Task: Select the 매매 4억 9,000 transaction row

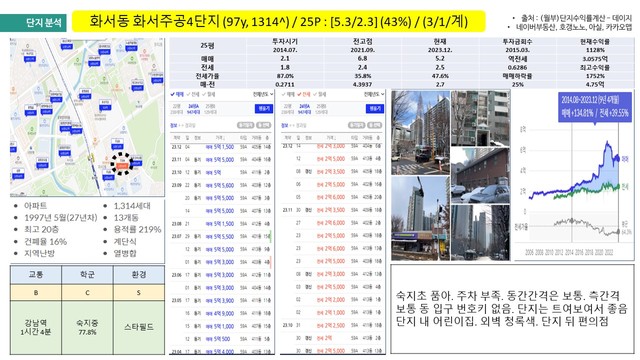Action: click(220, 313)
